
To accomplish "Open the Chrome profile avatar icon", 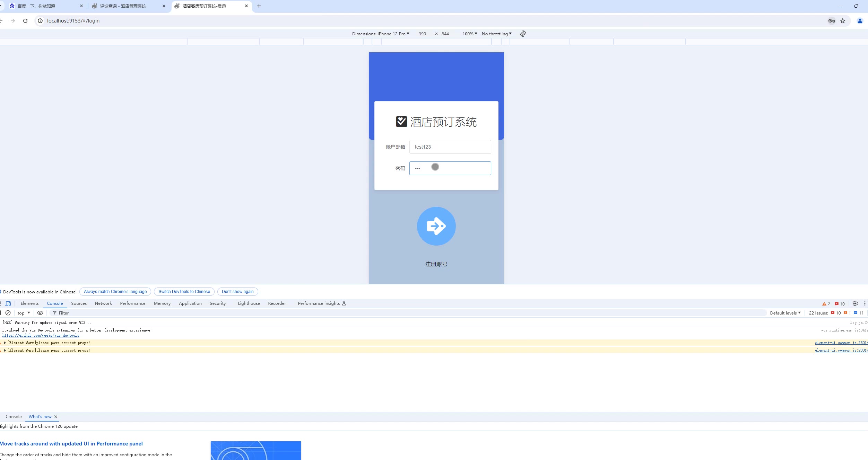I will 860,21.
